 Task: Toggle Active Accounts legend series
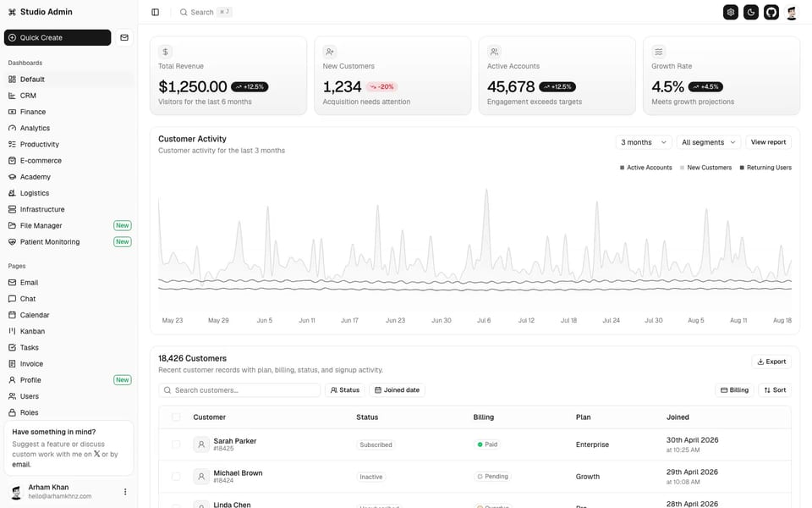click(x=645, y=168)
